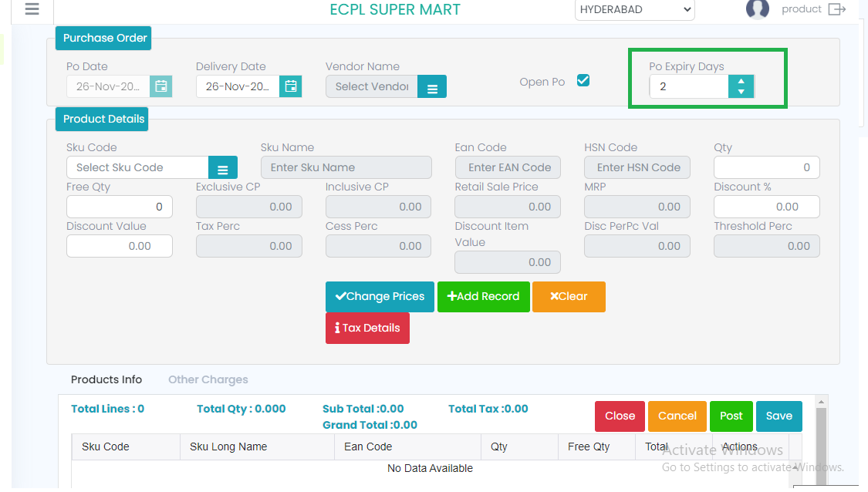Click the Threshold Perc field

pyautogui.click(x=767, y=246)
